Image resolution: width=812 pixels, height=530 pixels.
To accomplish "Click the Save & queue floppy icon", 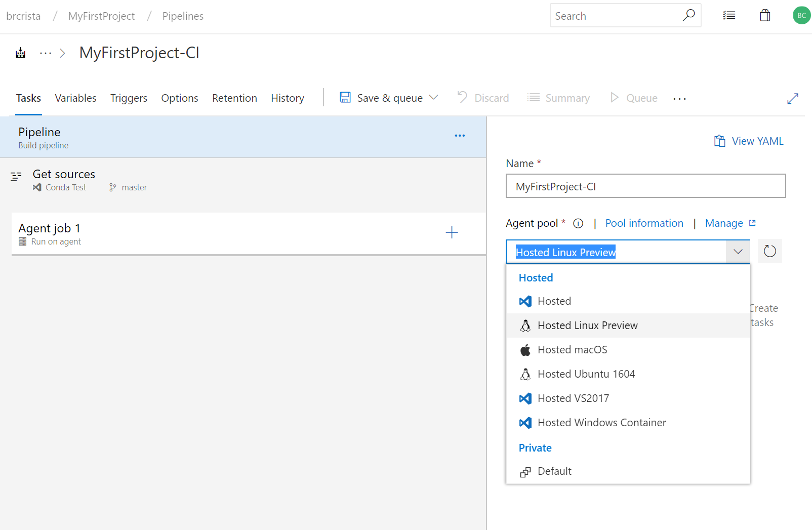I will pos(345,97).
